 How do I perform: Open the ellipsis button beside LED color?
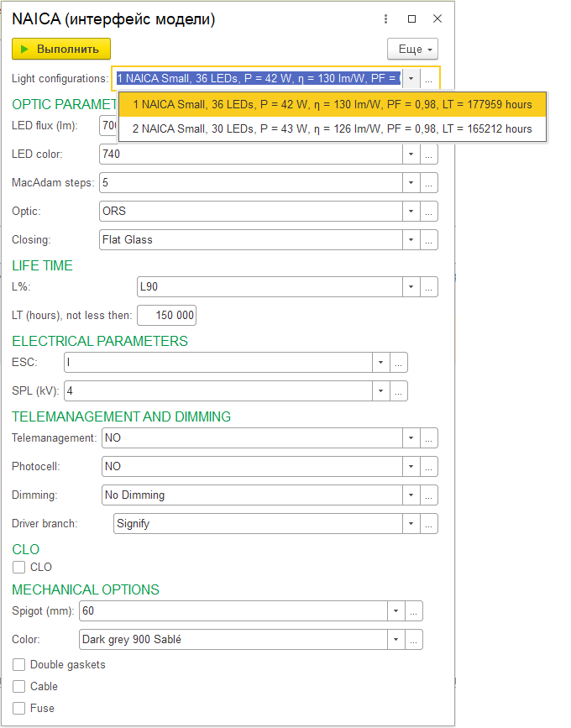(x=429, y=155)
